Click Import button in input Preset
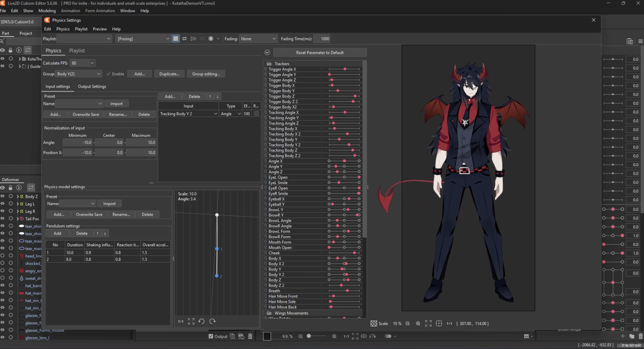644x349 pixels. (x=117, y=104)
